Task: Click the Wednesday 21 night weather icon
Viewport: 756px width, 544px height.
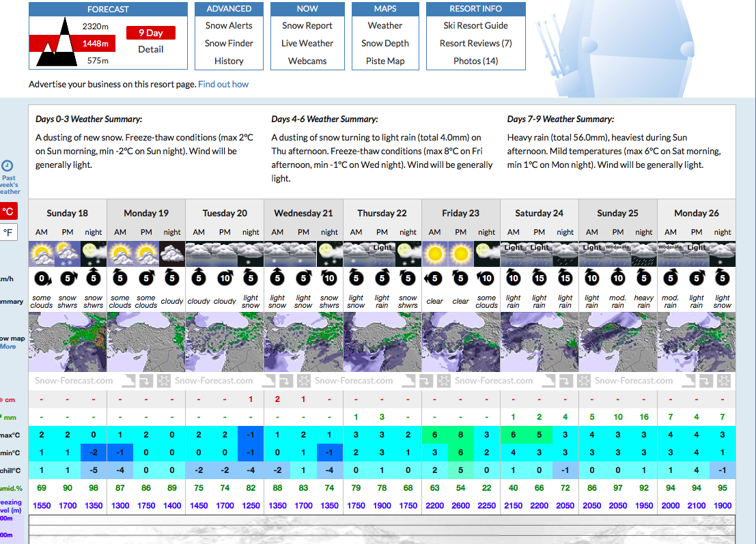Action: (x=329, y=254)
